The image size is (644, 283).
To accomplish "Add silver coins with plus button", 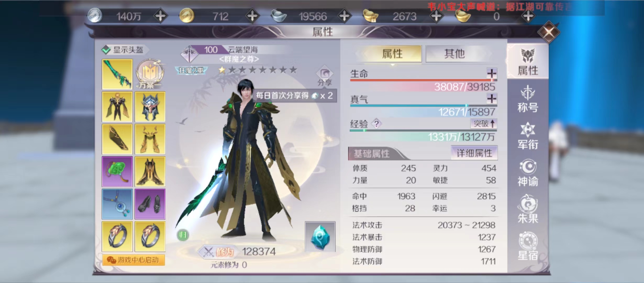I will pyautogui.click(x=160, y=16).
